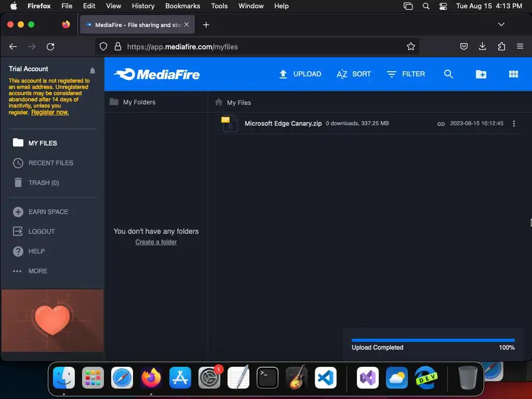Click the Upload Completed progress bar
The width and height of the screenshot is (532, 399).
pos(433,340)
